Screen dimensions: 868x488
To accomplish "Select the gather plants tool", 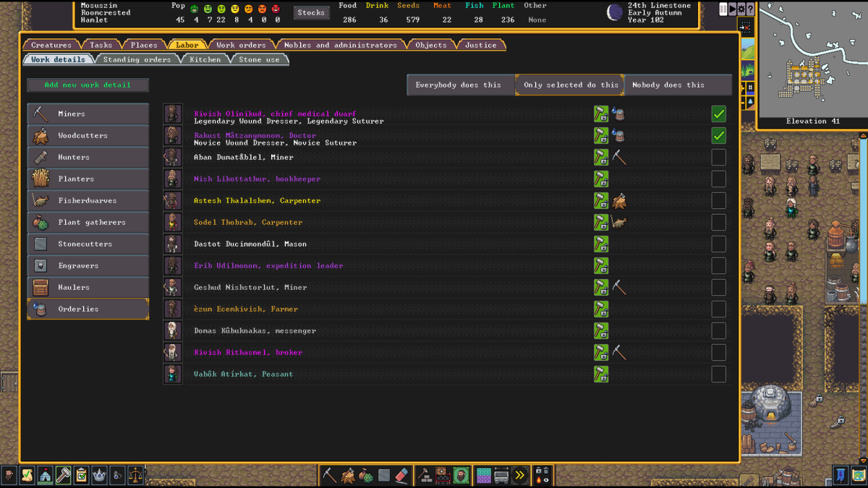I will point(366,476).
